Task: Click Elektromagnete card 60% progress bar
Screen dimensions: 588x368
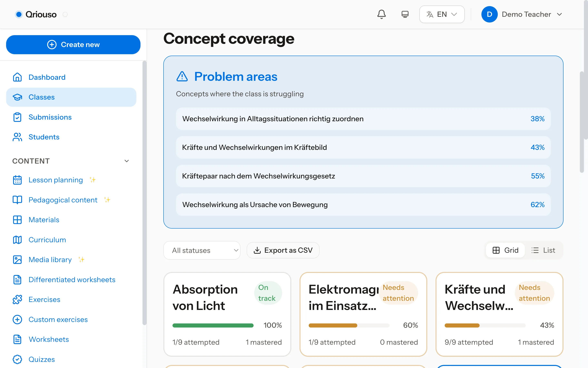Action: [349, 325]
